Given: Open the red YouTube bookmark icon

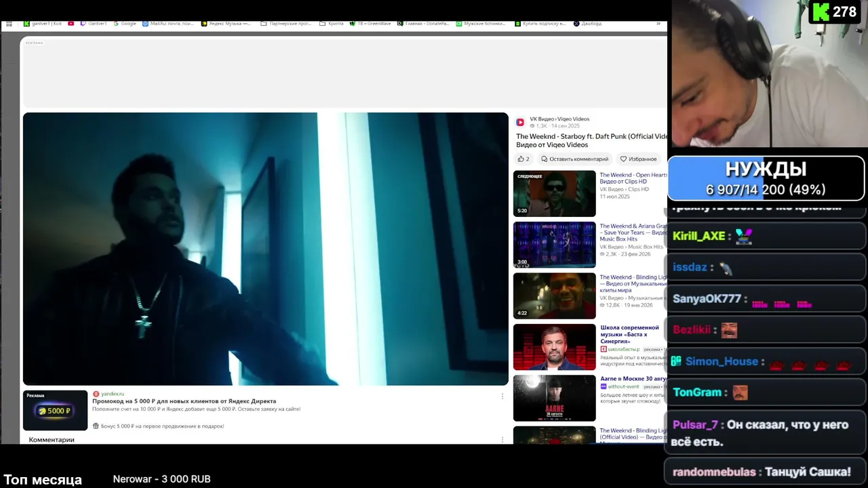Looking at the screenshot, I should click(x=71, y=24).
